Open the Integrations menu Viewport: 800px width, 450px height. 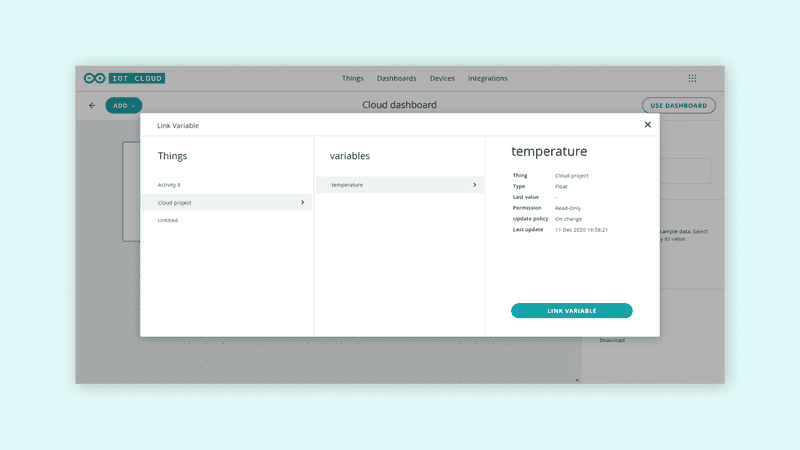488,78
